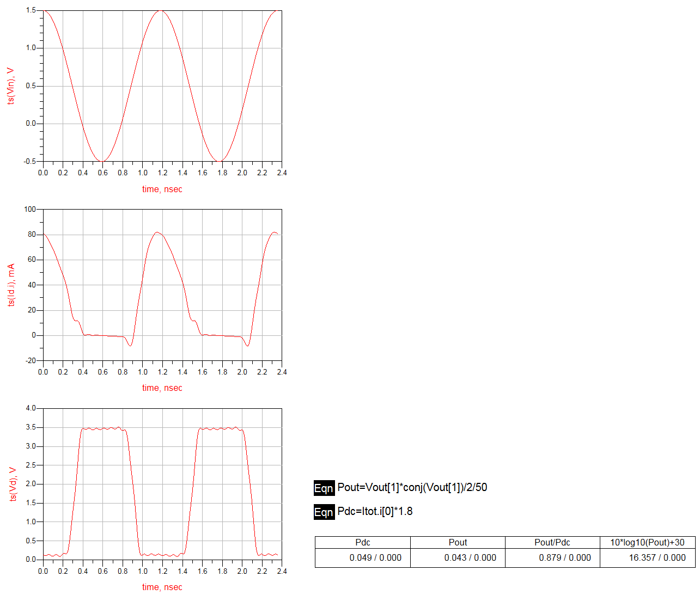The height and width of the screenshot is (595, 700).
Task: Click the ts(Vin), V axis label
Action: pos(10,86)
